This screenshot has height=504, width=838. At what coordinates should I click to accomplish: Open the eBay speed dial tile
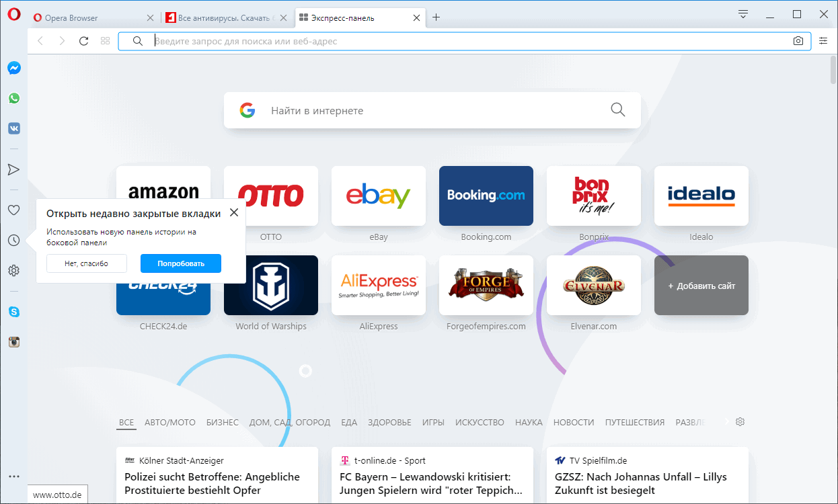[x=379, y=196]
